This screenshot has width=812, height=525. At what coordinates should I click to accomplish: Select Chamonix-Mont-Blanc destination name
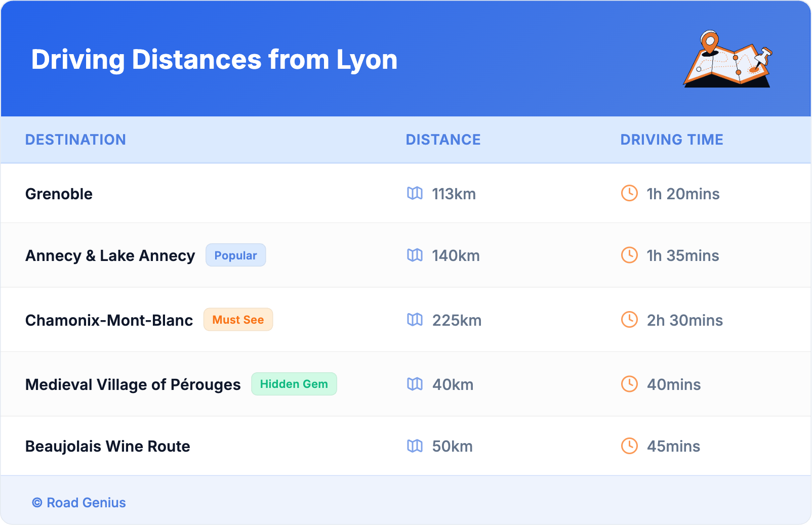[109, 320]
